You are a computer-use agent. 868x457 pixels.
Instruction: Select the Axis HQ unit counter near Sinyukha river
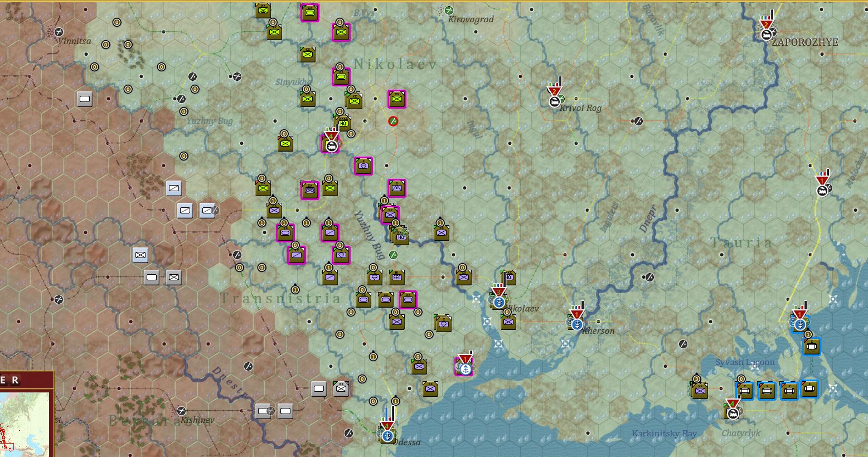pos(343,123)
